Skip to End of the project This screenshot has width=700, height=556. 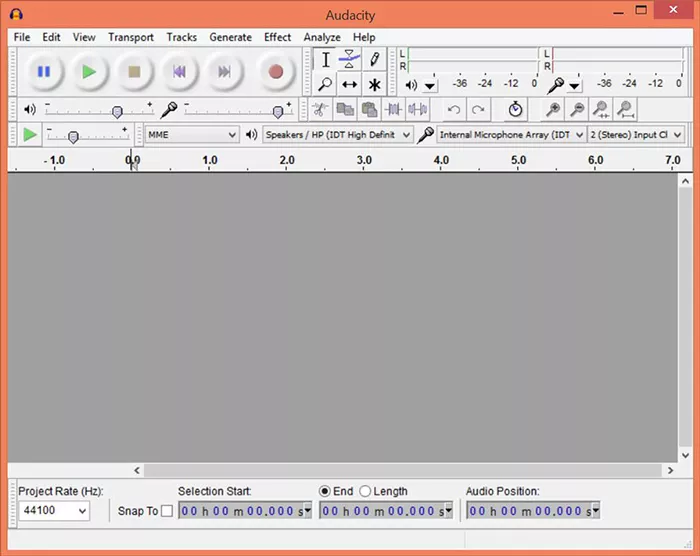pos(224,71)
